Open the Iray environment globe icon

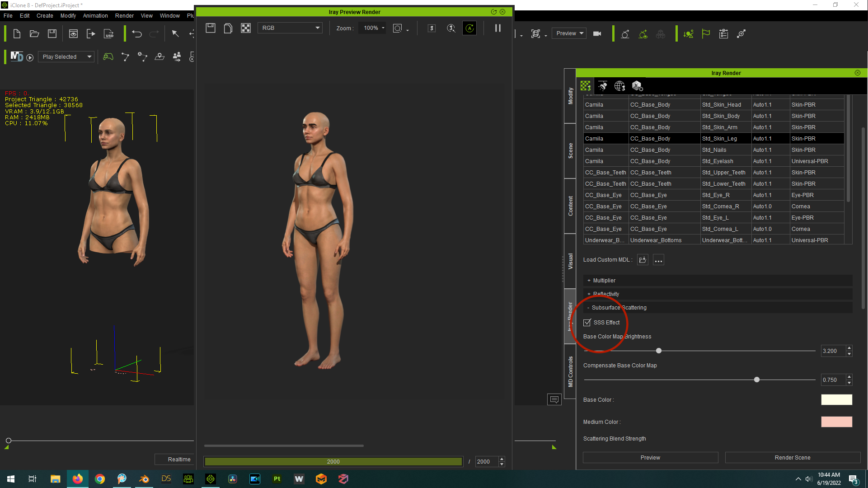point(620,85)
